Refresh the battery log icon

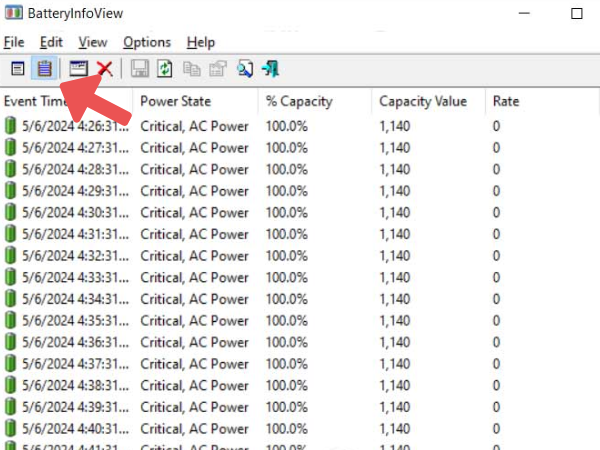click(x=165, y=69)
